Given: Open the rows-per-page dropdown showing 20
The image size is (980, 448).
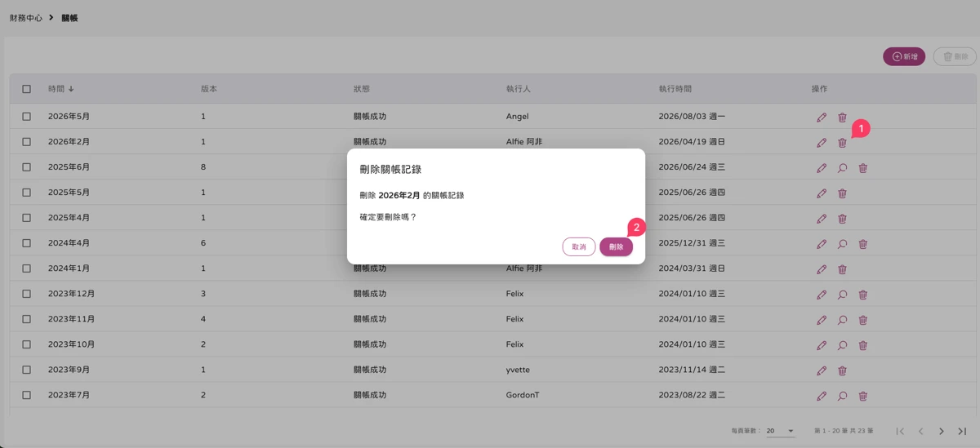Looking at the screenshot, I should click(781, 431).
